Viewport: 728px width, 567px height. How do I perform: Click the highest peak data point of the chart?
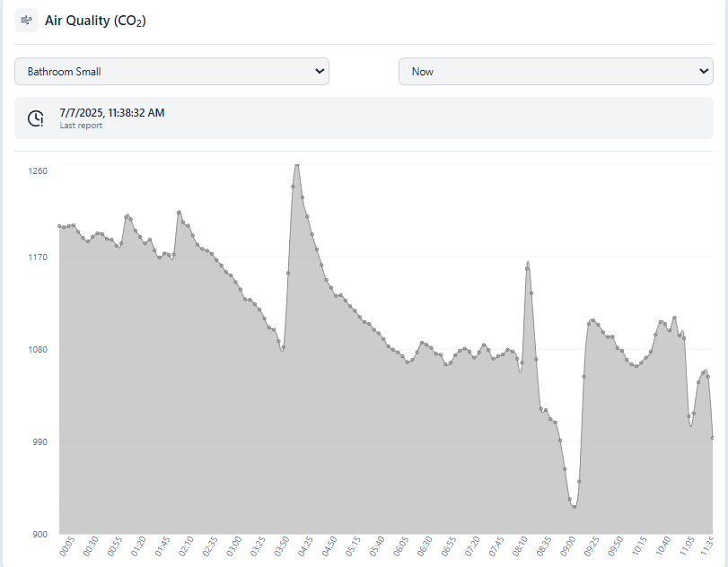tap(297, 165)
